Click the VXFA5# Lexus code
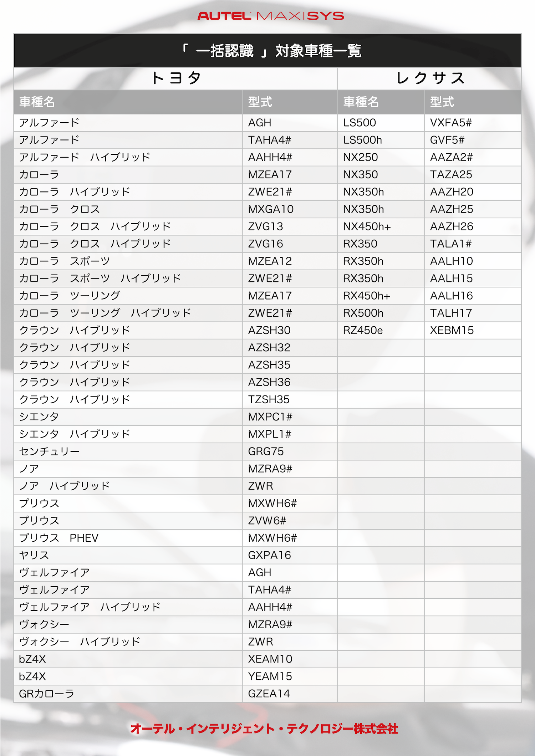Viewport: 535px width, 756px height. (x=451, y=123)
